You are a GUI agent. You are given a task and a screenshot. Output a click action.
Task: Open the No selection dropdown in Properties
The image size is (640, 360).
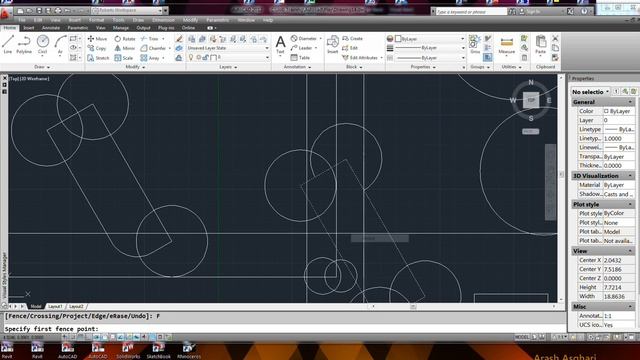pyautogui.click(x=591, y=92)
